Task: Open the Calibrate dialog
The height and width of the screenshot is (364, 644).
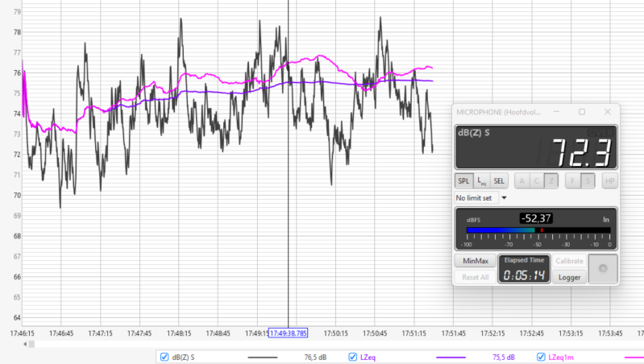Action: click(x=569, y=261)
